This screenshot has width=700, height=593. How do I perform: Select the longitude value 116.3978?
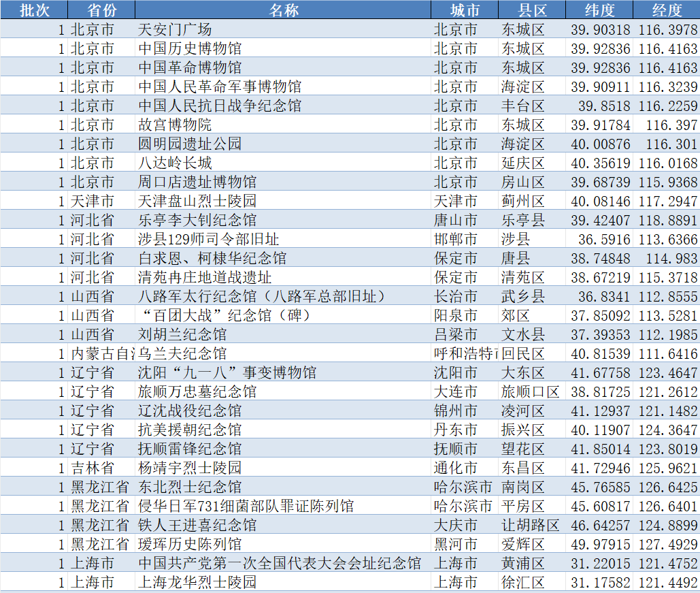click(668, 30)
